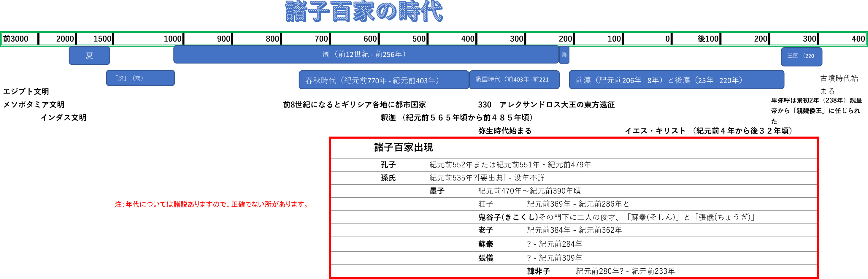This screenshot has width=868, height=279.
Task: Select the 夏 dynasty box
Action: (89, 56)
